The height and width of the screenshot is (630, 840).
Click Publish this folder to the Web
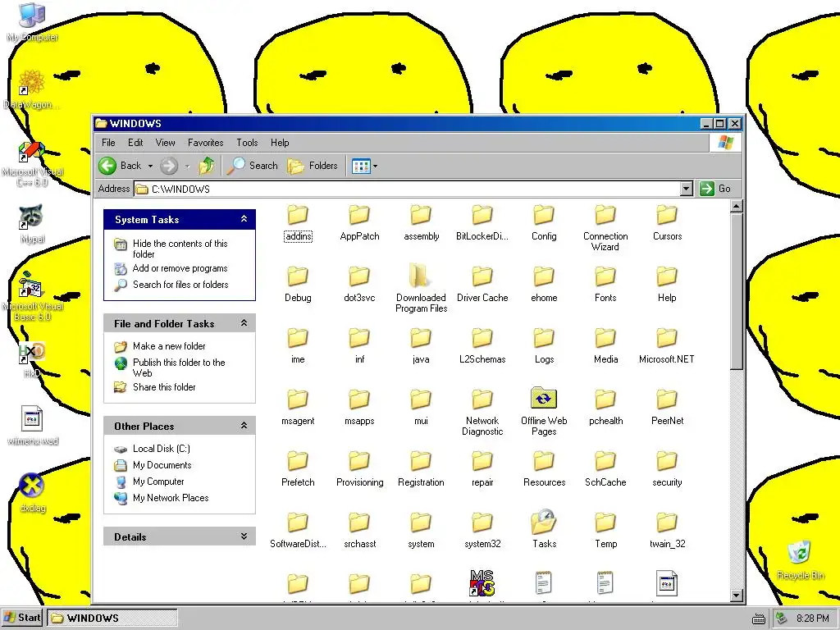pyautogui.click(x=179, y=367)
